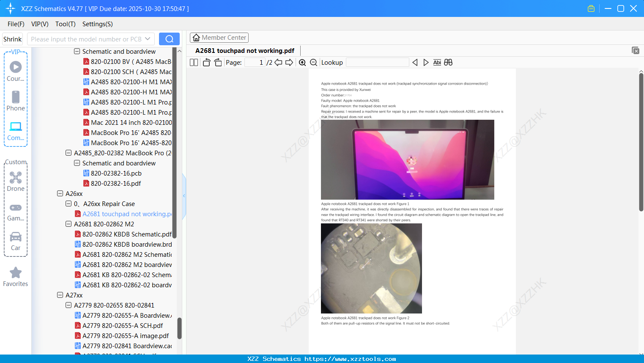This screenshot has width=644, height=363.
Task: Find next lookup match
Action: [426, 63]
